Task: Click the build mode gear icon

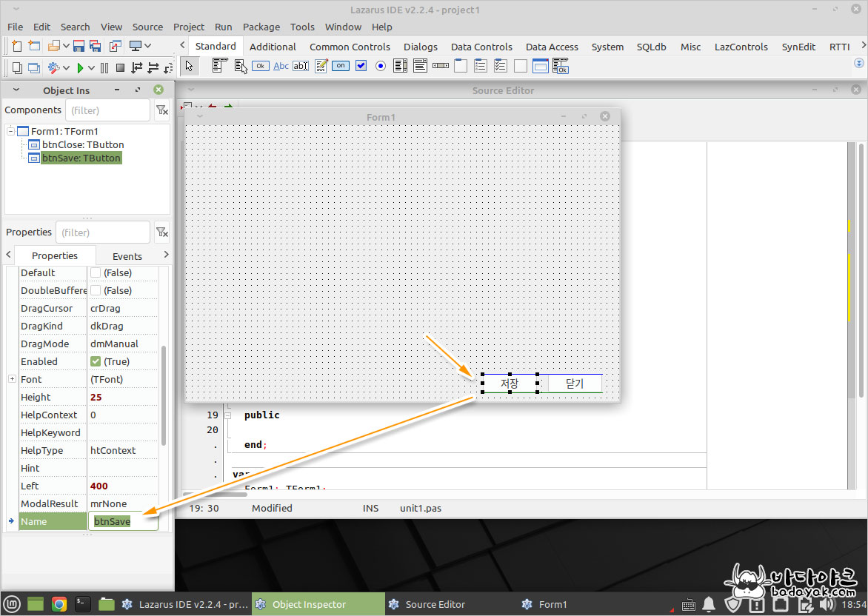Action: (x=54, y=67)
